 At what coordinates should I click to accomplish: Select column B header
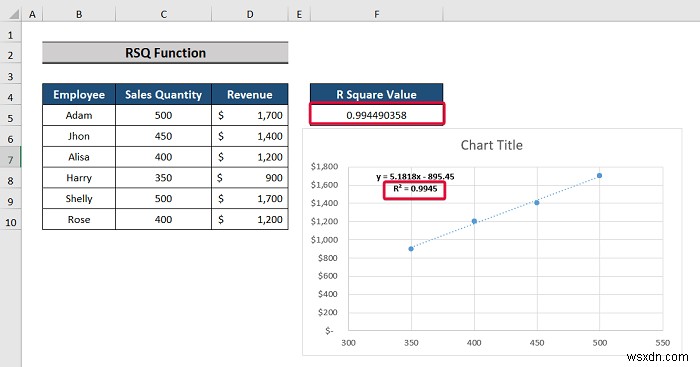pos(79,15)
